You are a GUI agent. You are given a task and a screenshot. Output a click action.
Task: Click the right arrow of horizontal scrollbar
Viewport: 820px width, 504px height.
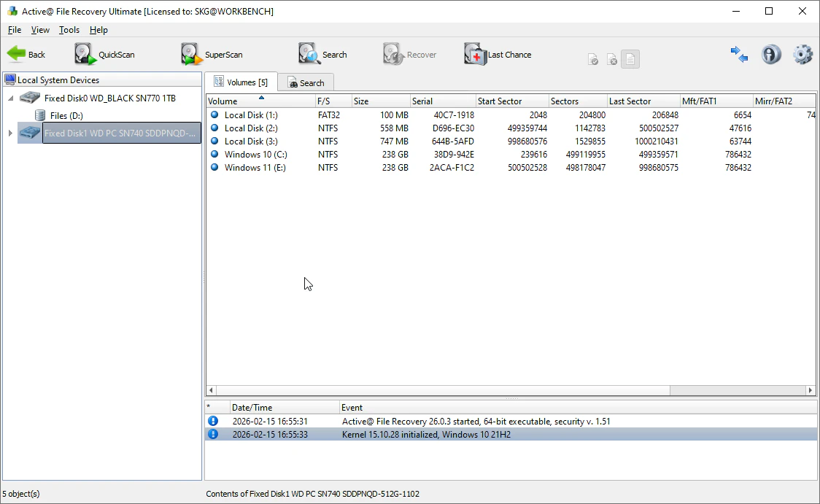pyautogui.click(x=811, y=391)
